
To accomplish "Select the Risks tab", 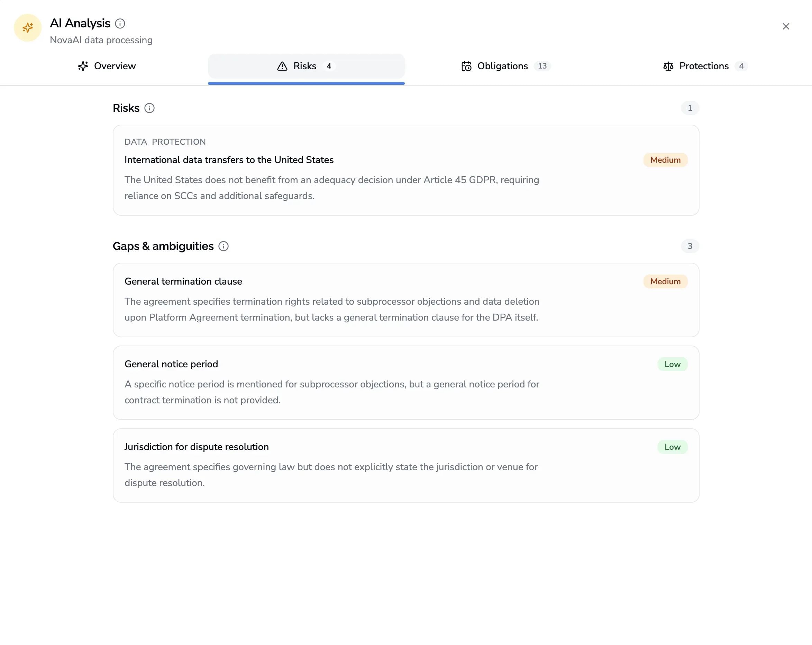I will (306, 66).
